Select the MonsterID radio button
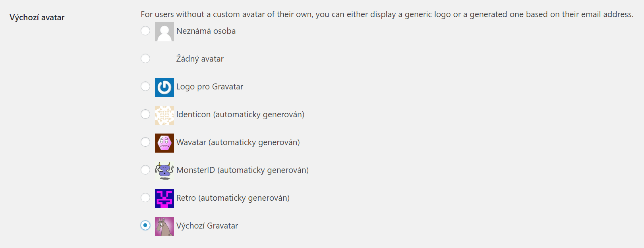644x248 pixels. 145,170
